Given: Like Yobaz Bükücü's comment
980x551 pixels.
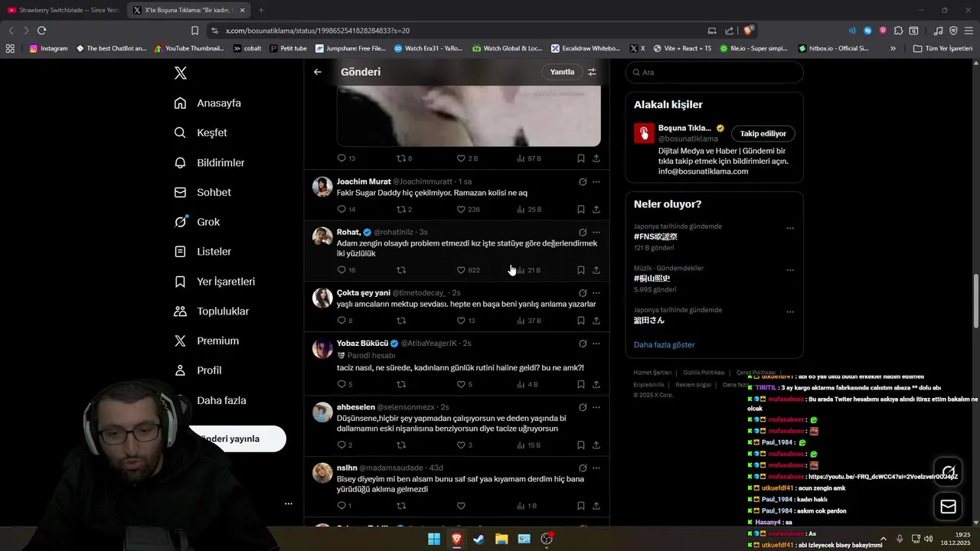Looking at the screenshot, I should [x=464, y=384].
